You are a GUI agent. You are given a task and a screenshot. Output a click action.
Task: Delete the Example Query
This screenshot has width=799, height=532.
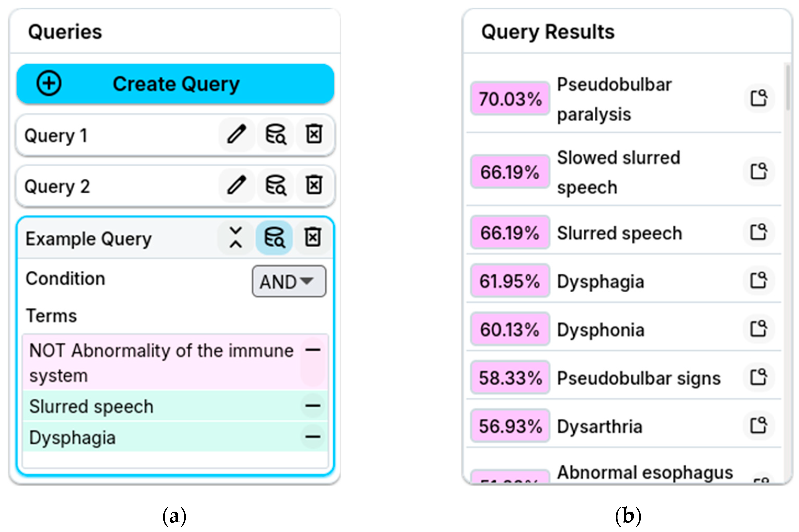tap(313, 237)
